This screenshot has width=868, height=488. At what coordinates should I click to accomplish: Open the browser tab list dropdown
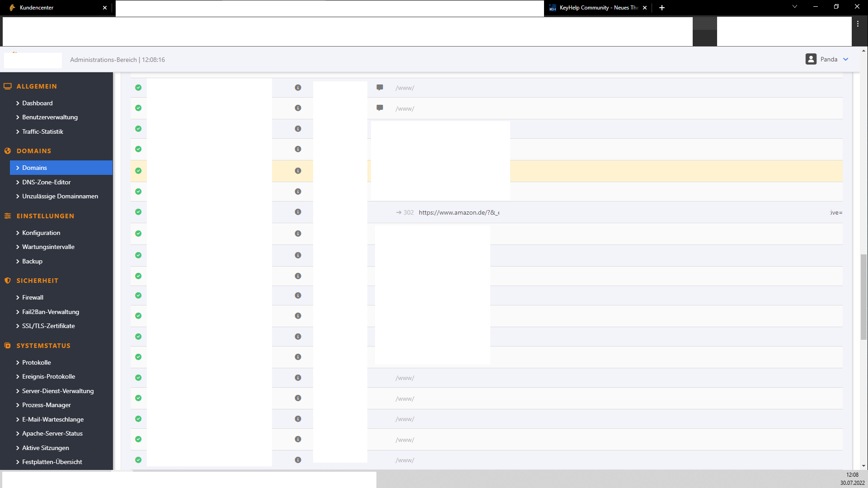tap(794, 7)
